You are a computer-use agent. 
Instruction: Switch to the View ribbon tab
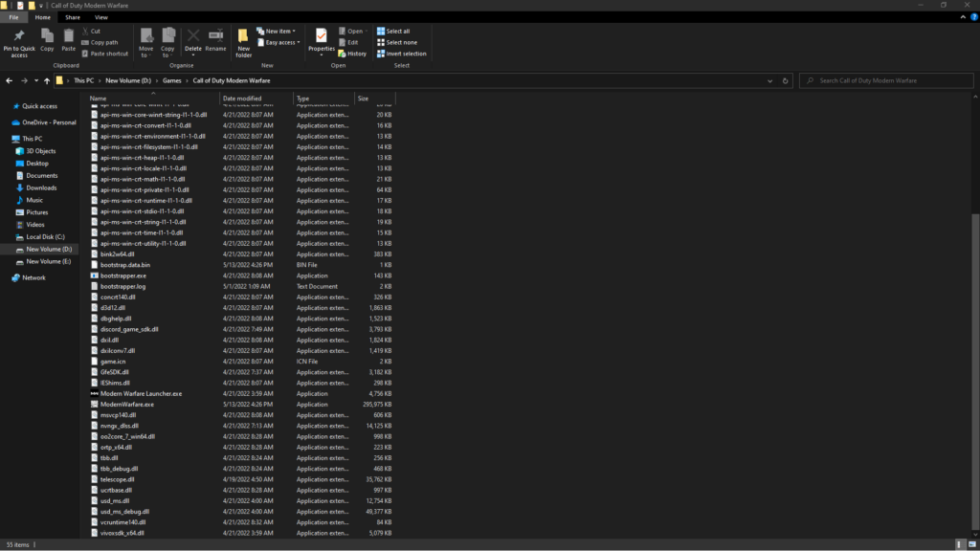click(x=101, y=17)
